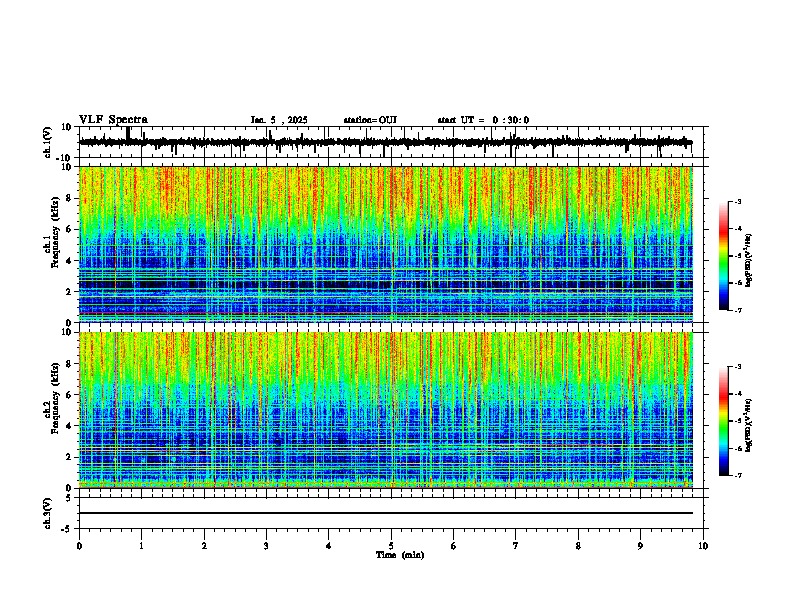The width and height of the screenshot is (792, 612).
Task: Click inside the ch.1 spectrogram panel
Action: click(385, 244)
